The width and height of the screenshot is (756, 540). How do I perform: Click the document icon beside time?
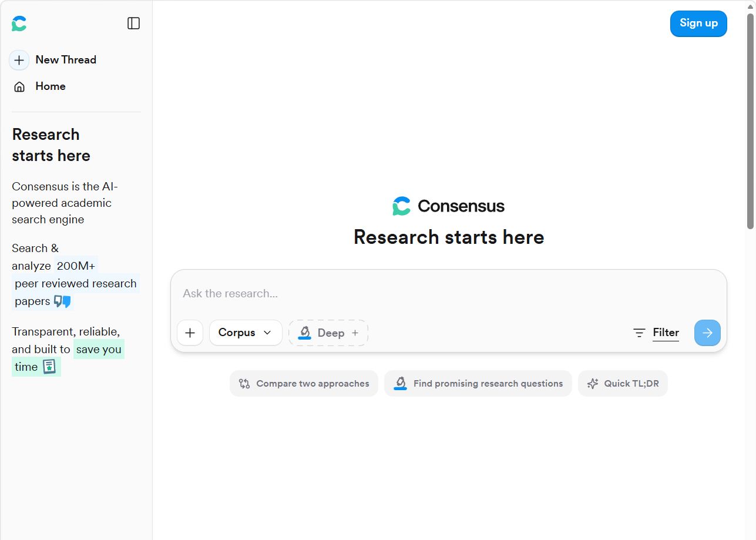tap(49, 367)
